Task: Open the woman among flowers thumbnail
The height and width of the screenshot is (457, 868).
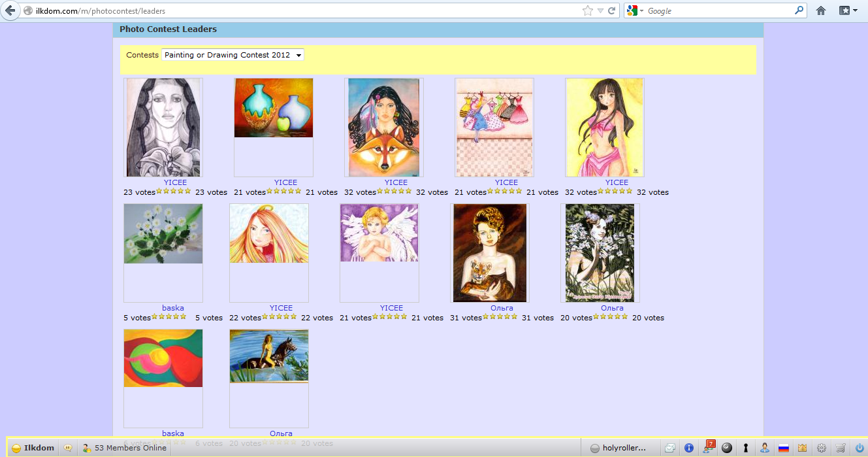Action: 600,253
